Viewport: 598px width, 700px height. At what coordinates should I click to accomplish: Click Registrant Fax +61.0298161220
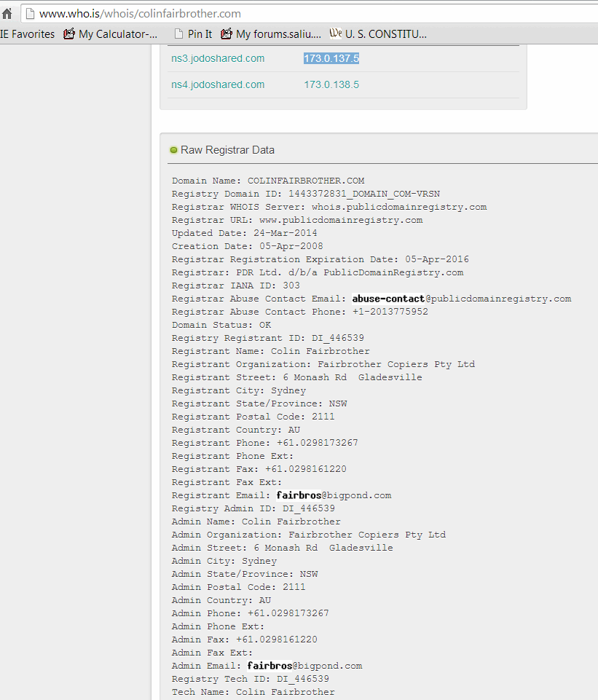click(x=259, y=469)
